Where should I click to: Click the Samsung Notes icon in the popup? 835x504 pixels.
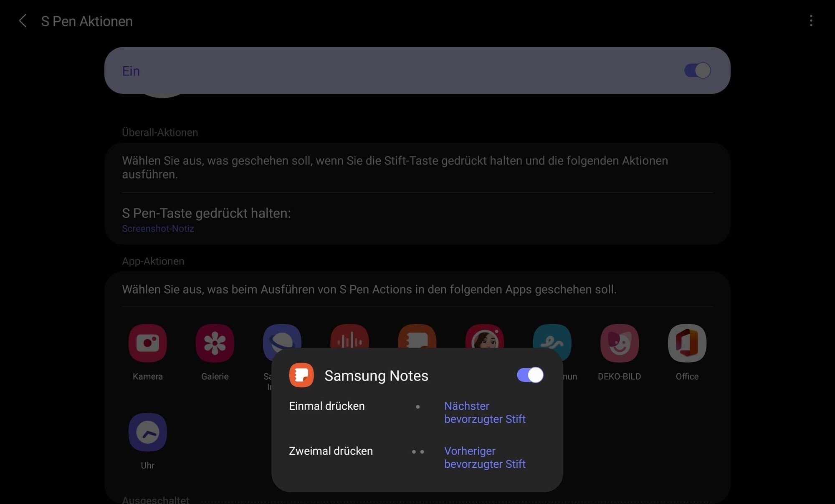pos(301,375)
